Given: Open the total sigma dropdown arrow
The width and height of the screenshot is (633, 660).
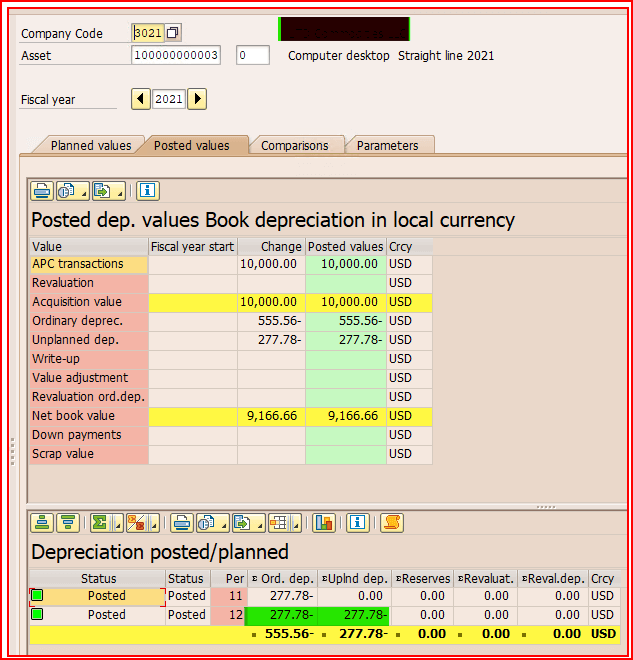Looking at the screenshot, I should pos(117,523).
